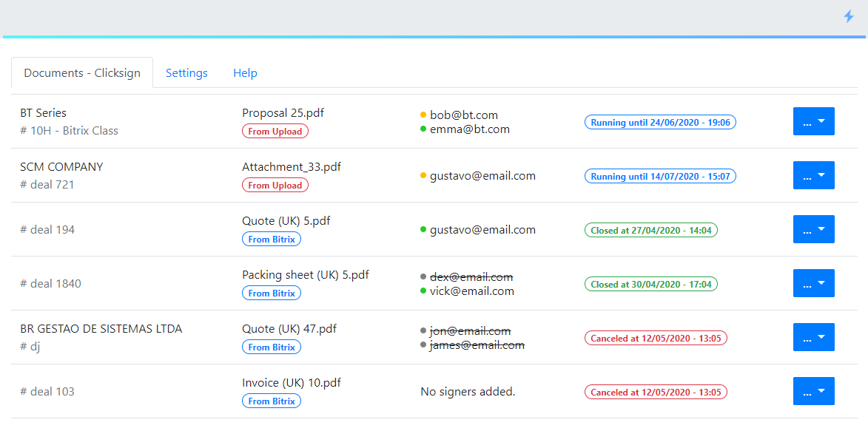Screen dimensions: 868x431
Task: Open actions dropdown for Invoice (UK) 10.pdf
Action: tap(813, 391)
